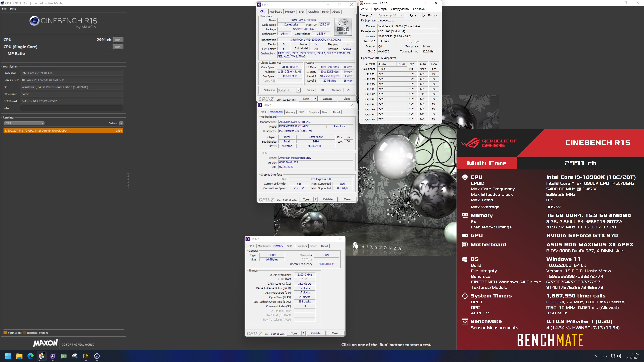
Task: Click the Details arrow icon in Ranking
Action: 121,123
